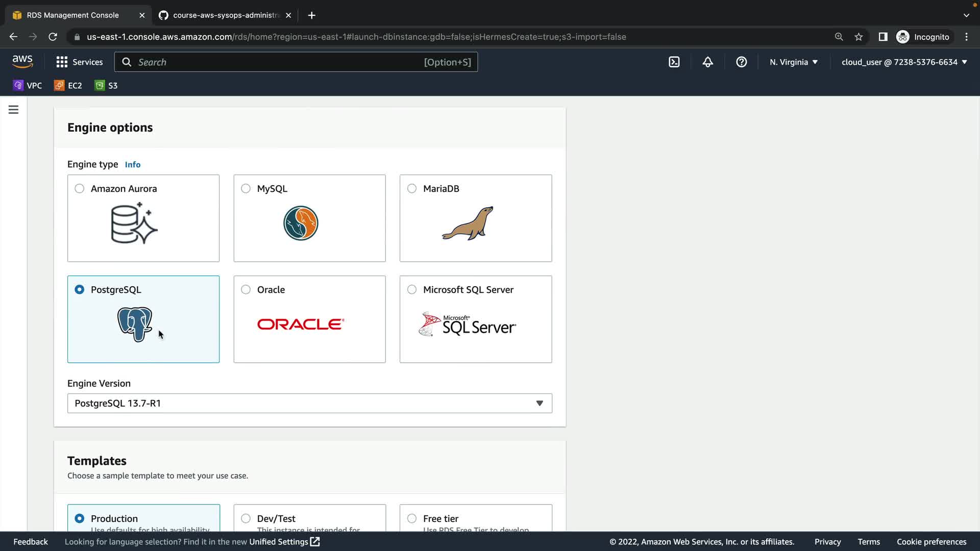Open the S3 shortcut

coord(106,86)
